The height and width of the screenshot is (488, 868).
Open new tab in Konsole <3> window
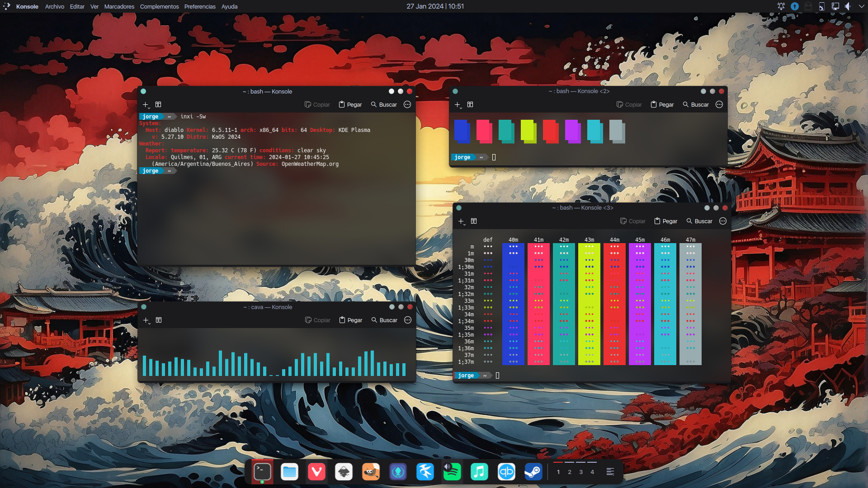pos(461,221)
